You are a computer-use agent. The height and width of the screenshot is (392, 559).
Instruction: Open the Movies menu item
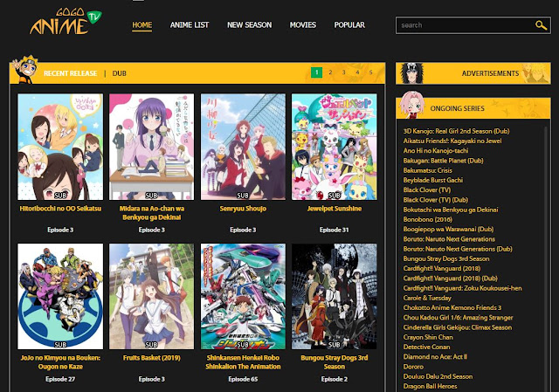point(303,25)
